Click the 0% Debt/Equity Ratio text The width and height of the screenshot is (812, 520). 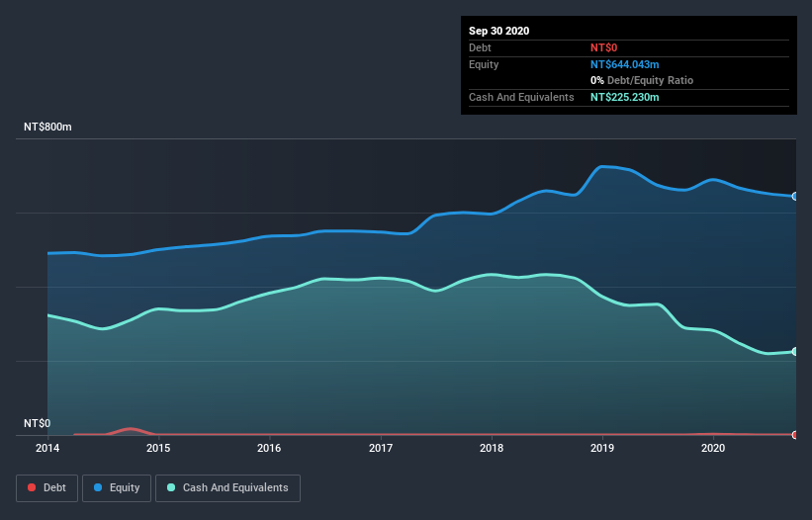pos(642,80)
